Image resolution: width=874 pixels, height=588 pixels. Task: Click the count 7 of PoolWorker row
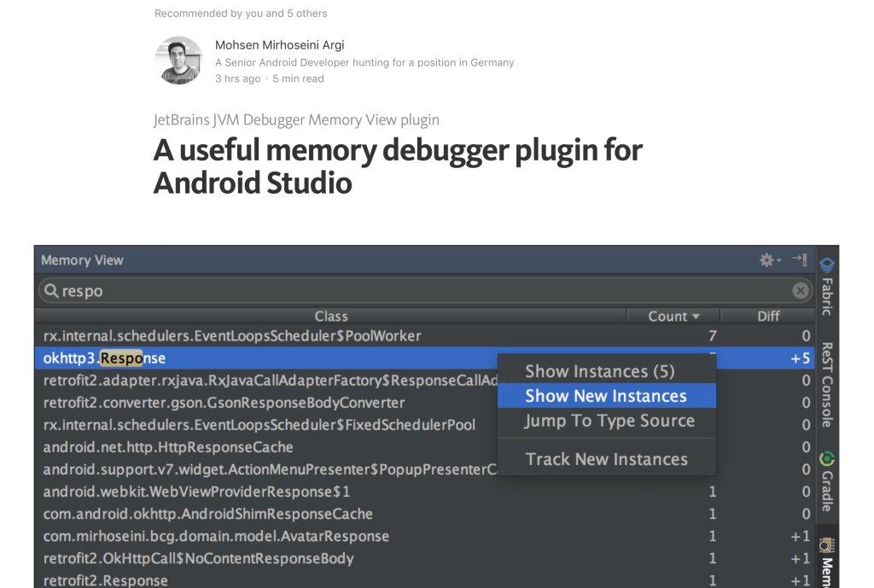point(713,335)
